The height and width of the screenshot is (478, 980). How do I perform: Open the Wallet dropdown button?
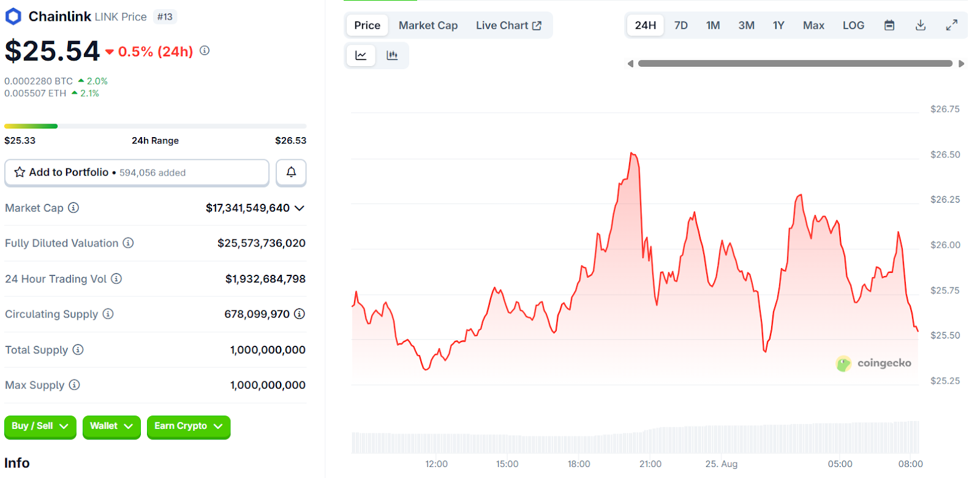111,427
